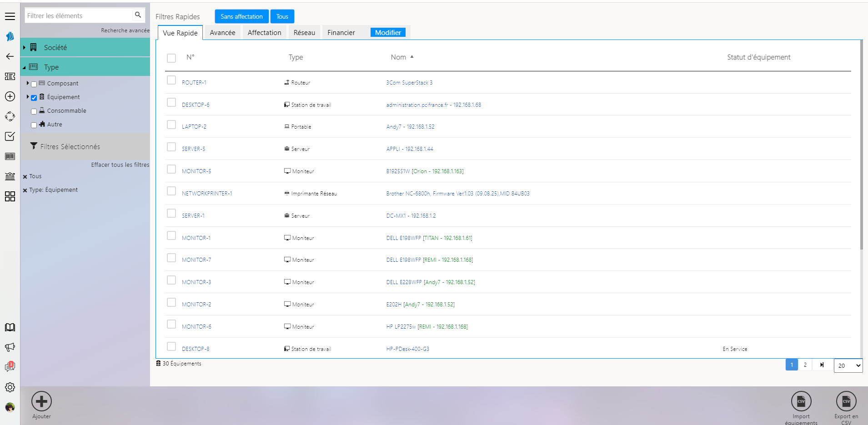Screen dimensions: 868x425
Task: Open the barcode inventory sidebar icon
Action: point(10,156)
